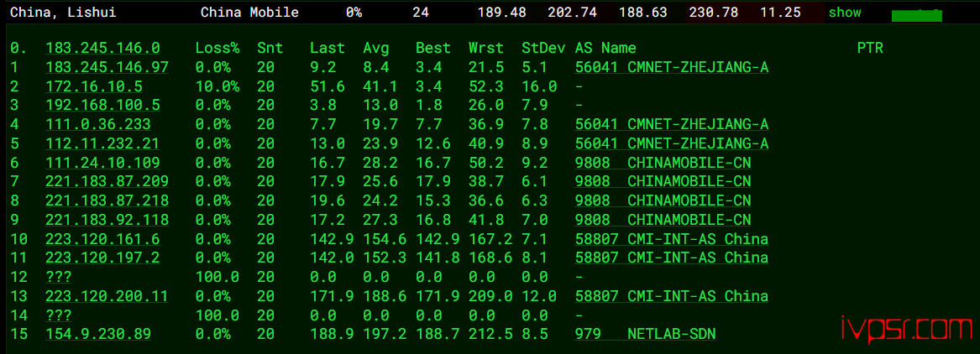Select the sent count 24 in summary row
Viewport: 980px width, 354px height.
421,13
